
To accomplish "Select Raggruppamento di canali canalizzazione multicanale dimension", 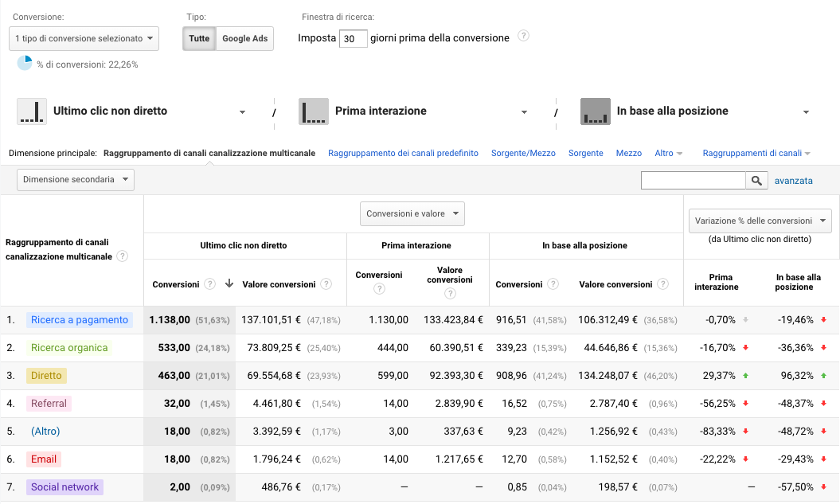I will pos(209,153).
